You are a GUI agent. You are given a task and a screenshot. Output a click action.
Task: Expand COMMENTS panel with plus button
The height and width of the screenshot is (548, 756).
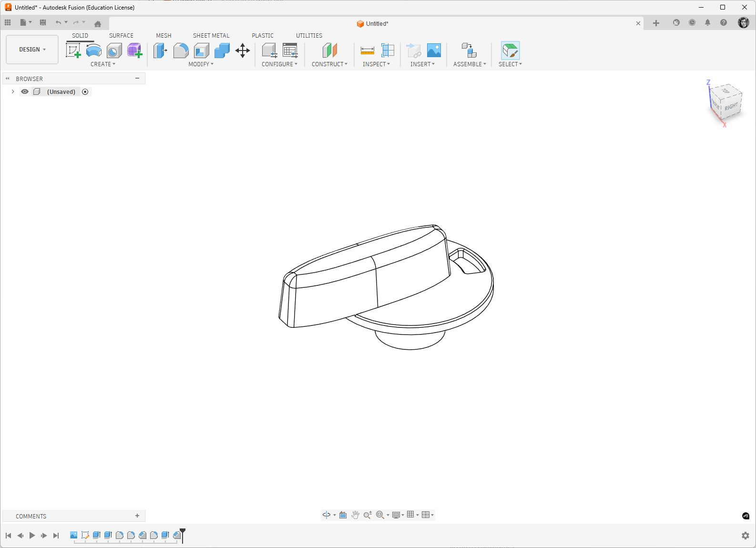pos(137,516)
